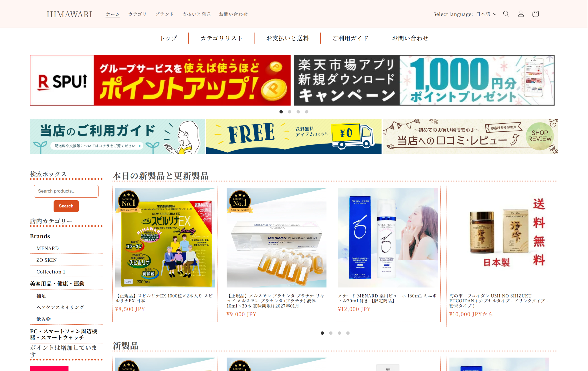Click the green SHOP REVIEW circle badge

pos(540,136)
